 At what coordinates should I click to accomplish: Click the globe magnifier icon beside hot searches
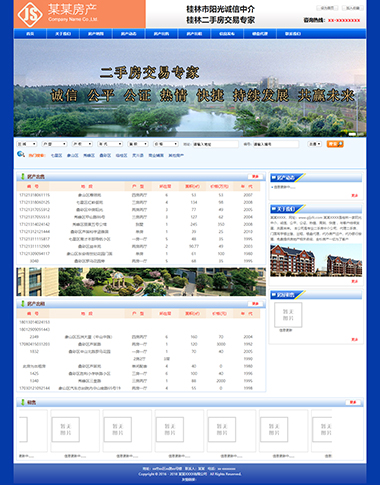point(21,154)
